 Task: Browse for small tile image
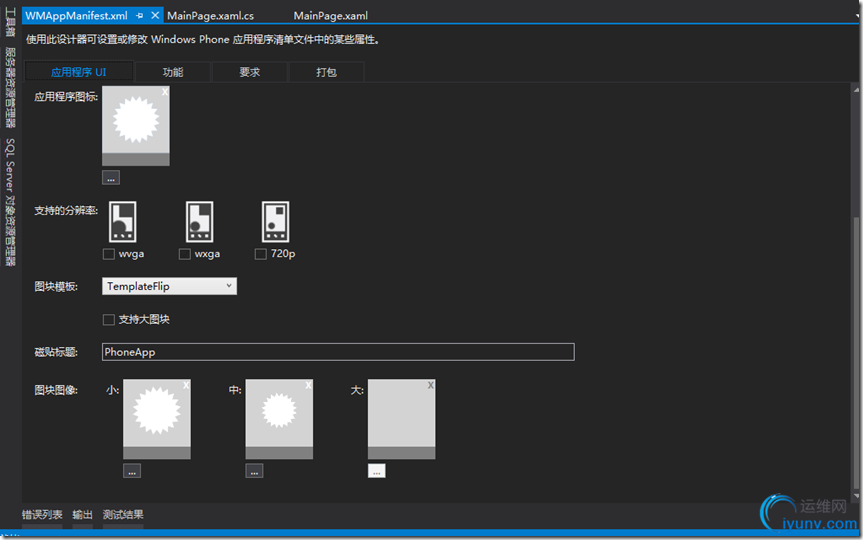point(132,471)
